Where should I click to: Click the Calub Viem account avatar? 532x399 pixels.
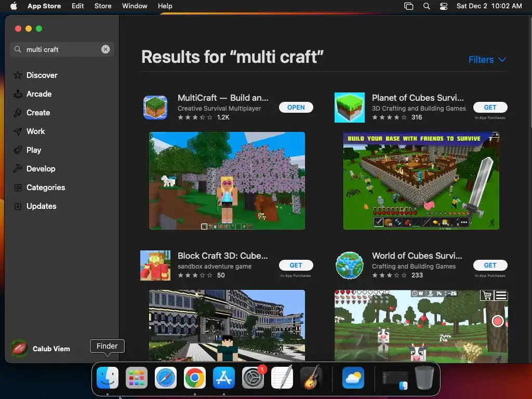[x=19, y=349]
